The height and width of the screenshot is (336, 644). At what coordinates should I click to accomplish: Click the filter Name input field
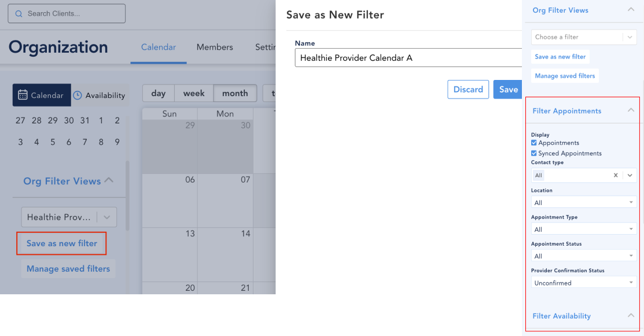pyautogui.click(x=409, y=57)
